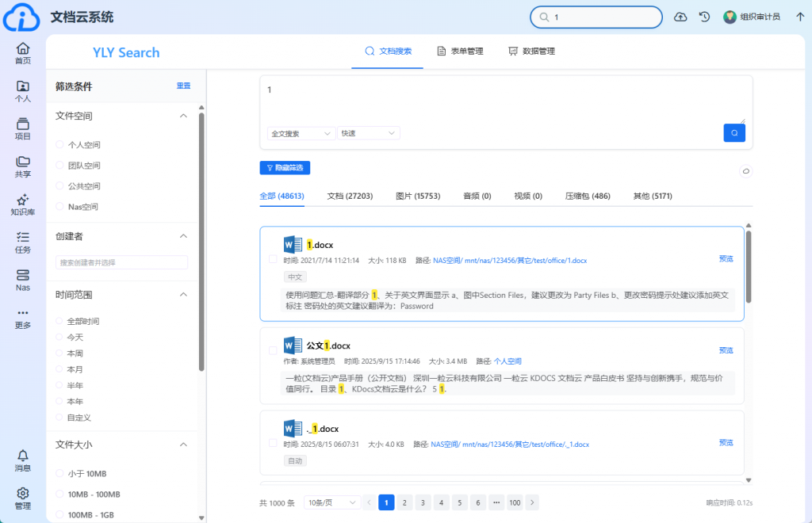Image resolution: width=812 pixels, height=523 pixels.
Task: Tick the checkbox for 公文1.docx
Action: click(274, 349)
